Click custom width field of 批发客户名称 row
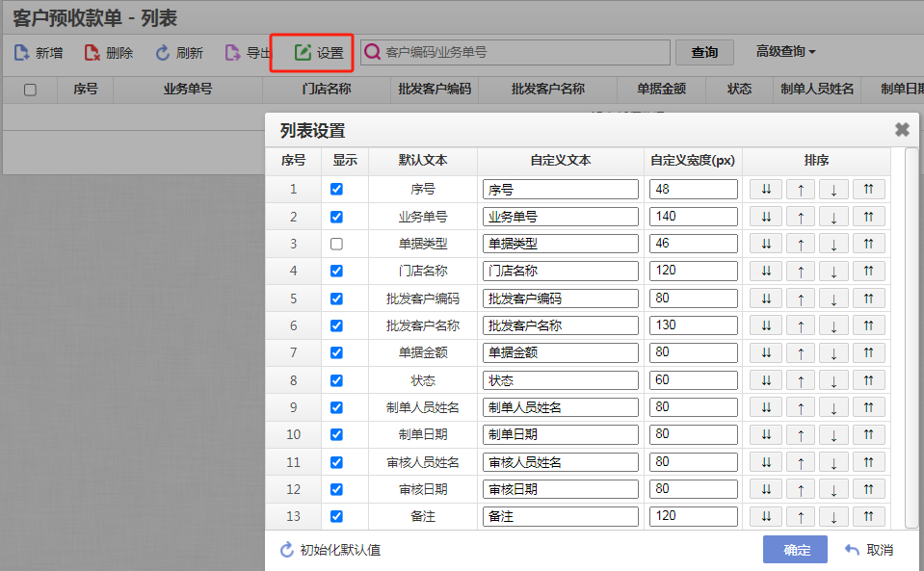This screenshot has width=924, height=571. [693, 325]
